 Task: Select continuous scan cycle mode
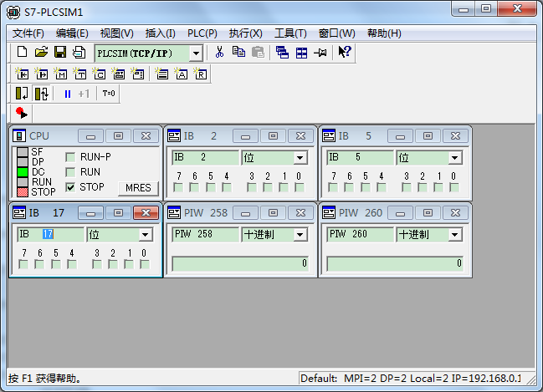(x=42, y=94)
